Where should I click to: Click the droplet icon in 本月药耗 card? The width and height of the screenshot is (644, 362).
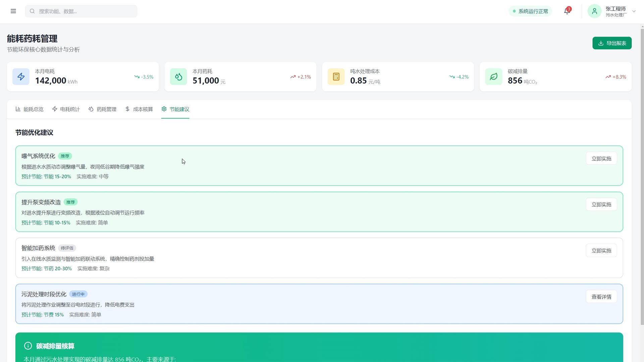[178, 77]
